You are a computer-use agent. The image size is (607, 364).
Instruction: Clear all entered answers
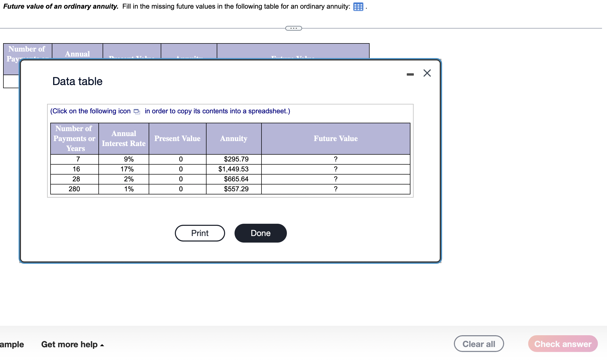click(479, 344)
